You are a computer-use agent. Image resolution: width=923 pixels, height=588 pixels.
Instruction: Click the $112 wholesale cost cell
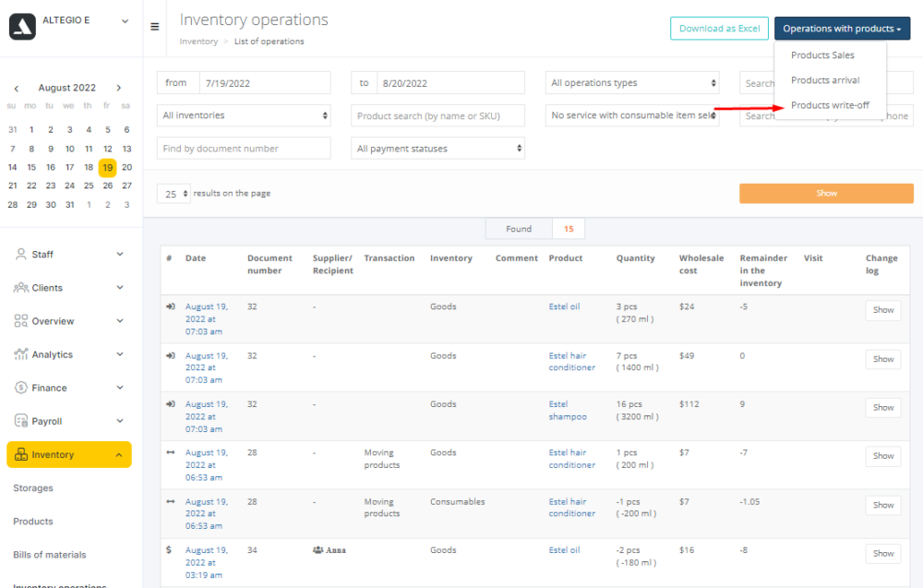689,404
